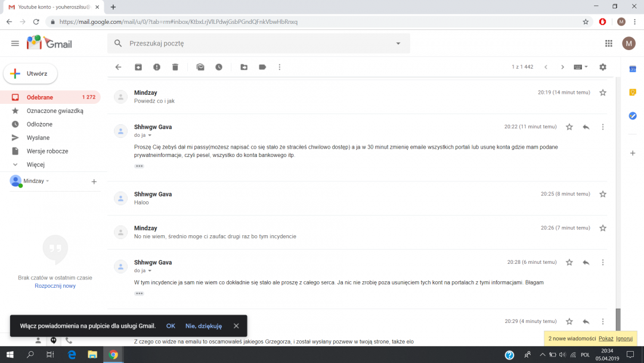Report the conversation as spam
This screenshot has height=363, width=644.
pos(157,67)
